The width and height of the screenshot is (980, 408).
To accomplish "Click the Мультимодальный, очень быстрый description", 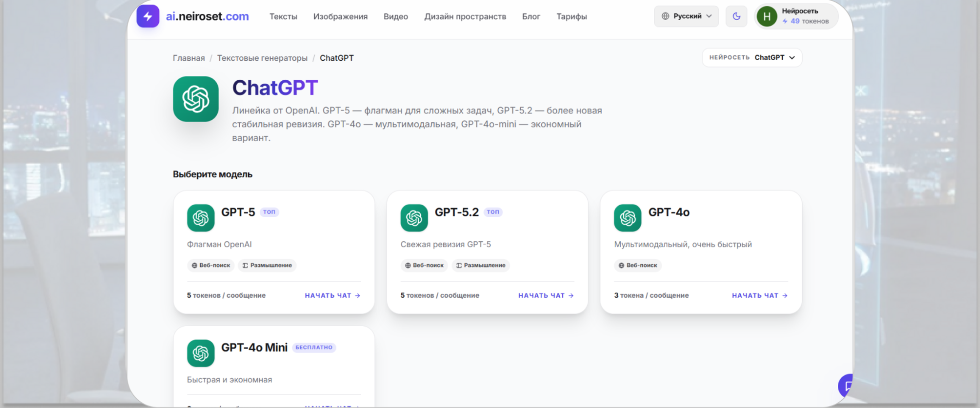I will (683, 244).
